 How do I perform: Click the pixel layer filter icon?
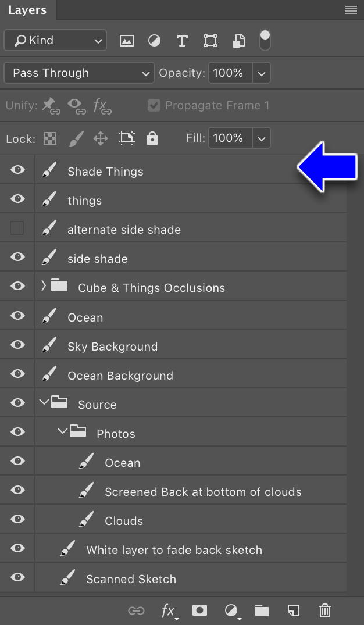click(127, 41)
